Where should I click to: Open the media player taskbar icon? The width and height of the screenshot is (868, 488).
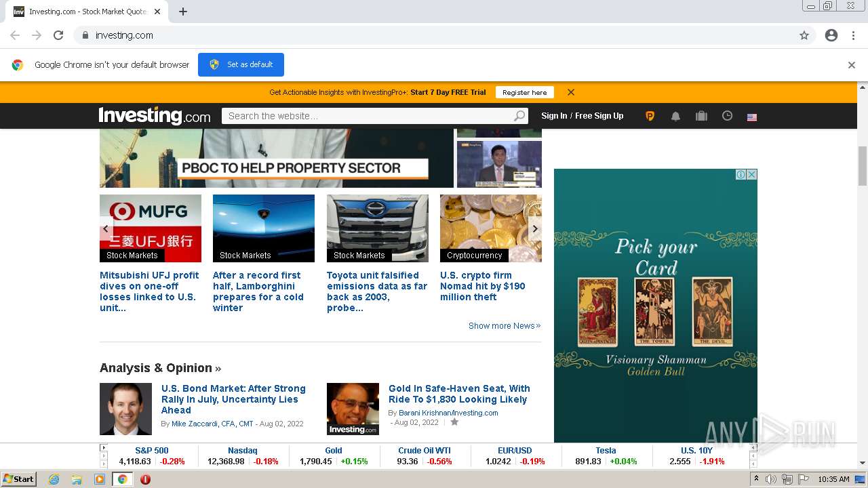[x=100, y=479]
